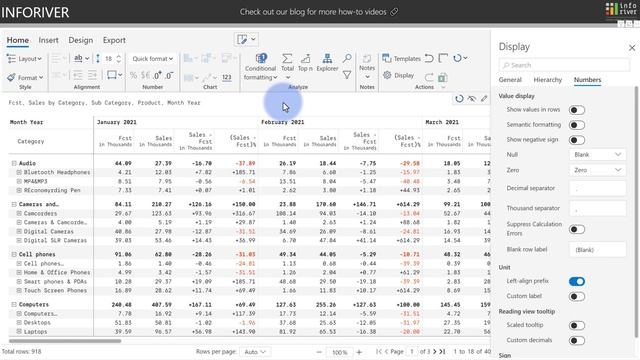
Task: Click the Total sigma icon
Action: tap(287, 58)
